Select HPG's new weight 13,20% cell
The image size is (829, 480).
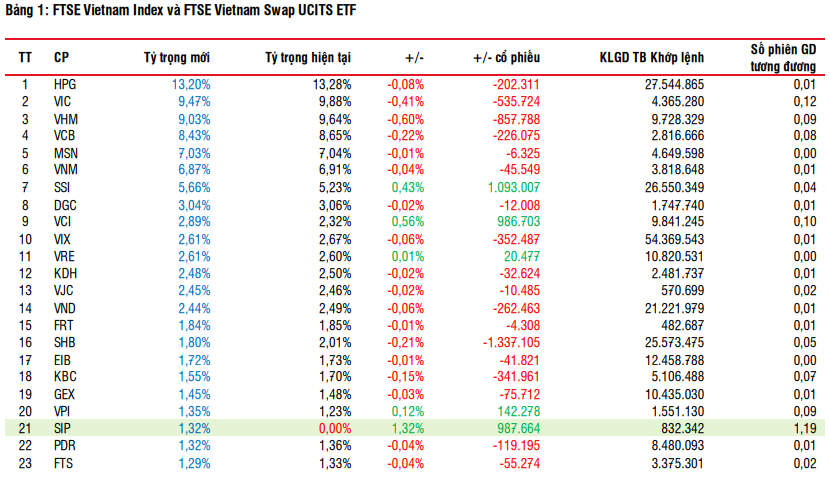coord(191,85)
